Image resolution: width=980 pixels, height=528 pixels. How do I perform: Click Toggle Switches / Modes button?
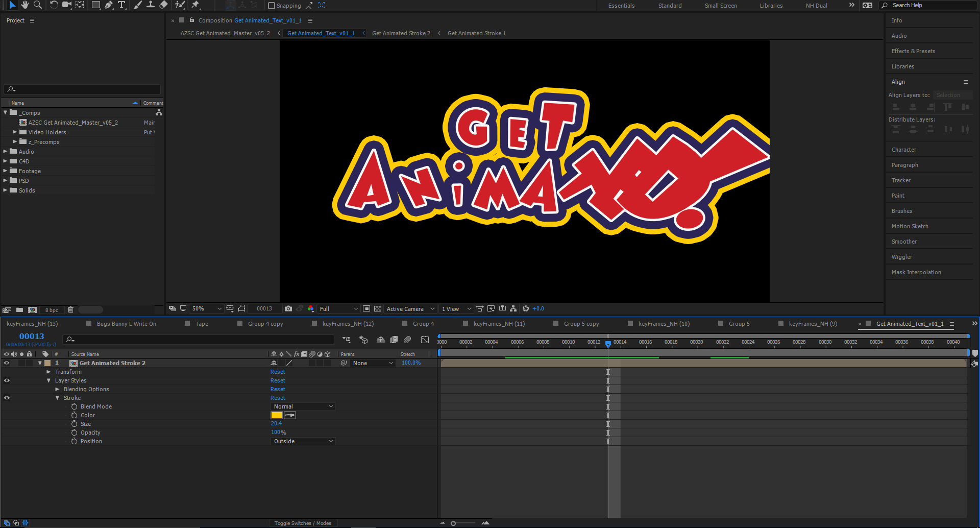click(x=303, y=523)
